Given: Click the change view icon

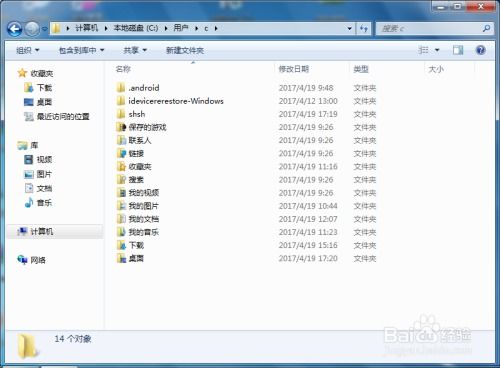Looking at the screenshot, I should click(x=423, y=50).
